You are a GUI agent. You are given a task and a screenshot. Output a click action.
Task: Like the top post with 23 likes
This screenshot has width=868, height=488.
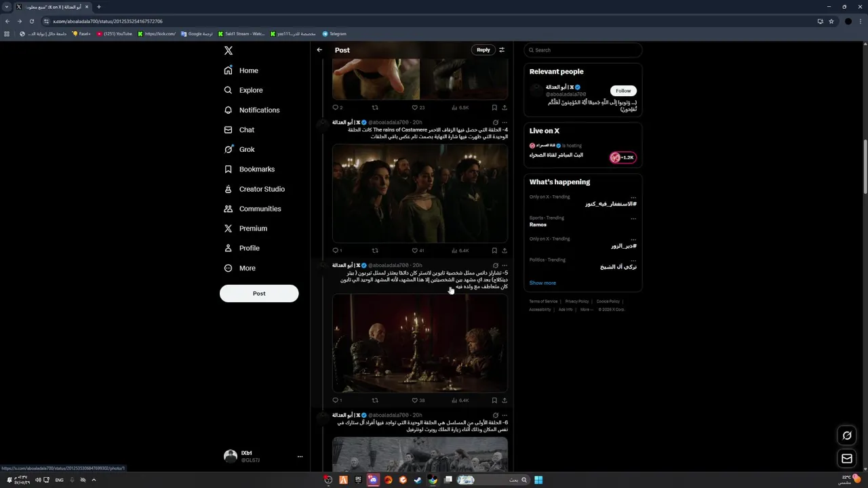[x=418, y=107]
